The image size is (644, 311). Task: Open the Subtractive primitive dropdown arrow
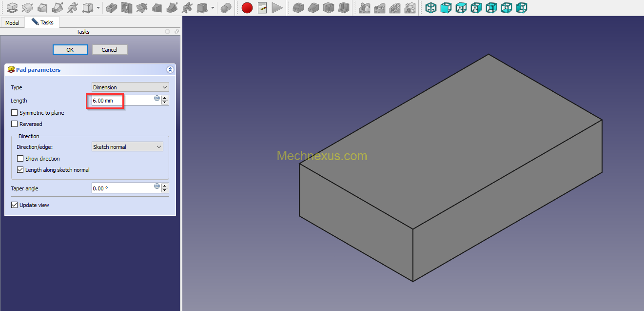[213, 8]
